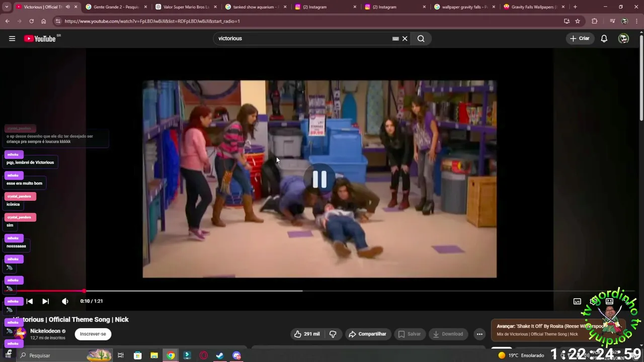Viewport: 644px width, 362px height.
Task: Open Chrome from the taskbar
Action: 171,355
